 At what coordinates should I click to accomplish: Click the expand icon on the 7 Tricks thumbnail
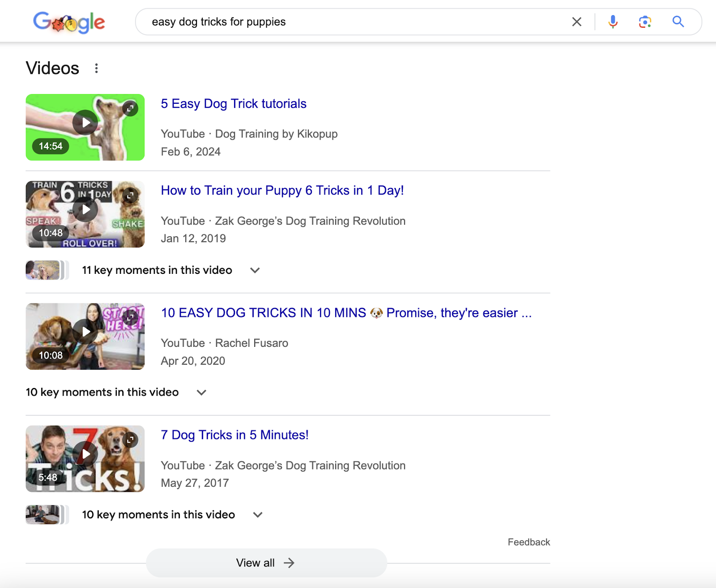tap(130, 441)
